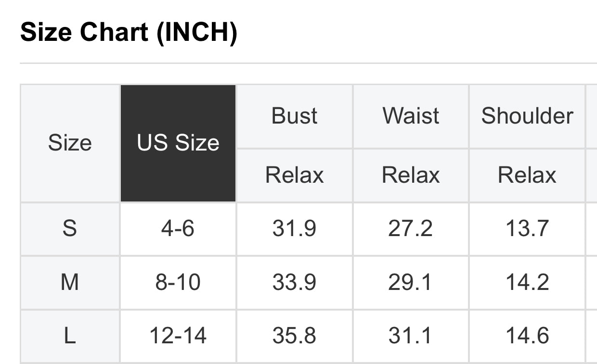Click the Waist column header

tap(411, 116)
